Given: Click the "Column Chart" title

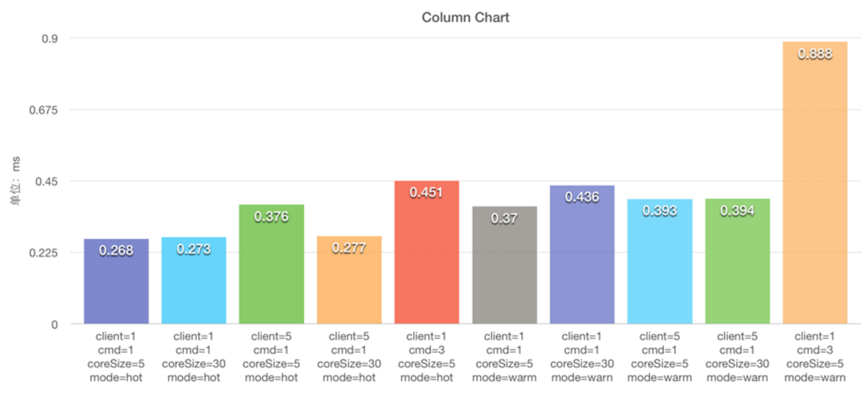Looking at the screenshot, I should coord(466,18).
